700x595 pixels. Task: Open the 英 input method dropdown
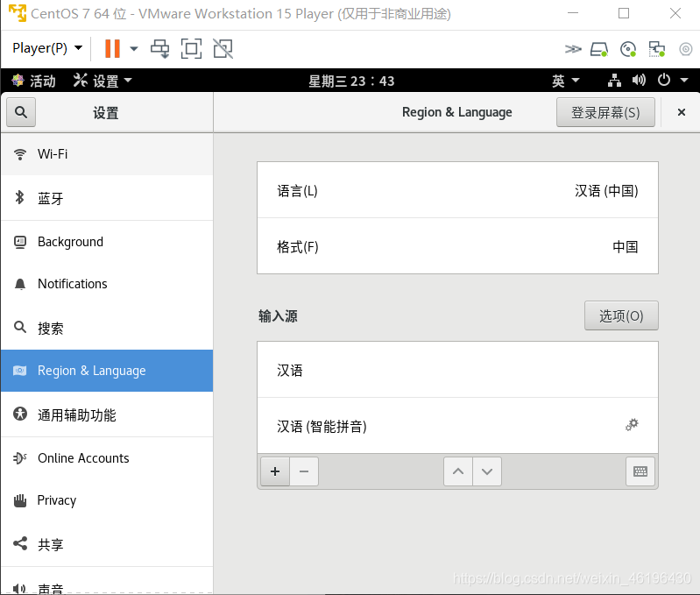(x=565, y=81)
